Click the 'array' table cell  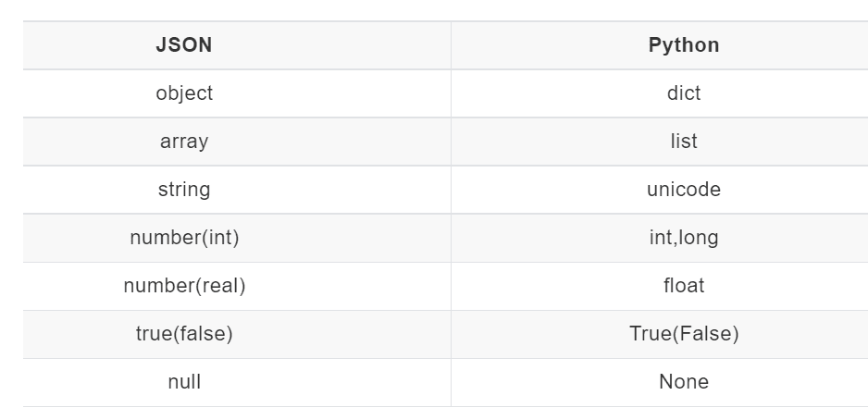(184, 142)
